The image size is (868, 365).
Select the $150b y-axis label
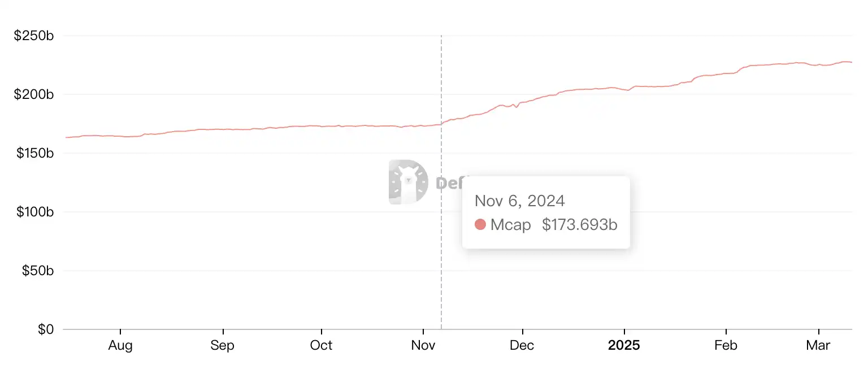point(34,153)
